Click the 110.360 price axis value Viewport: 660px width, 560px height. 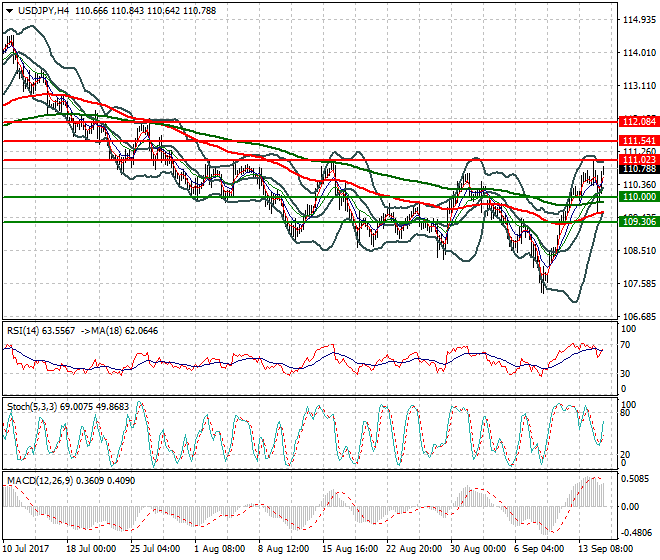click(x=639, y=185)
